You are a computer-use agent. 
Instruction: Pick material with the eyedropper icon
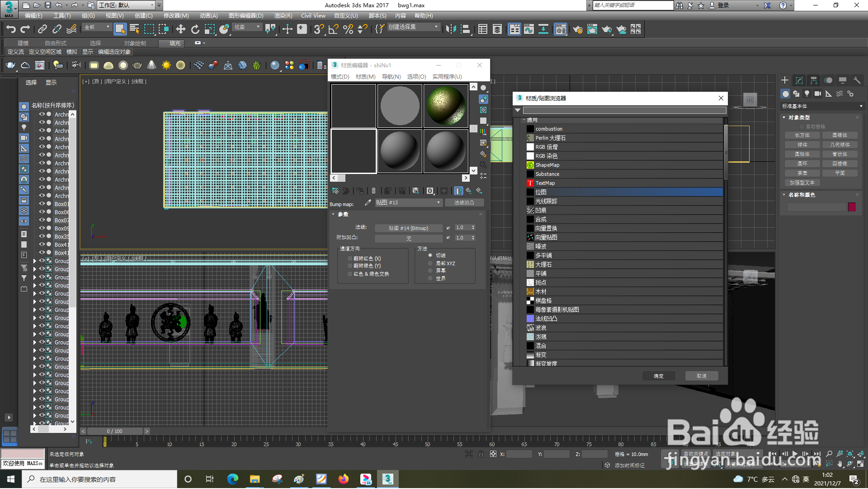[368, 203]
